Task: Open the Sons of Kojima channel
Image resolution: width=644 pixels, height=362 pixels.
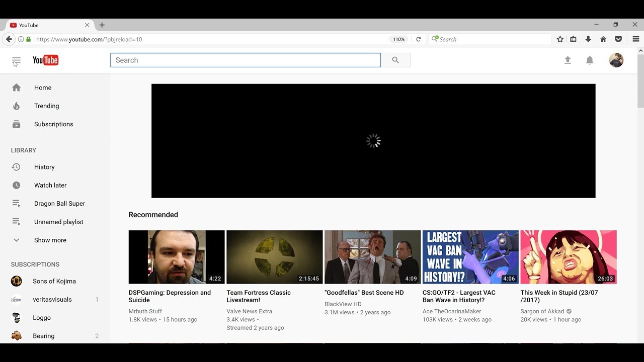Action: point(55,281)
